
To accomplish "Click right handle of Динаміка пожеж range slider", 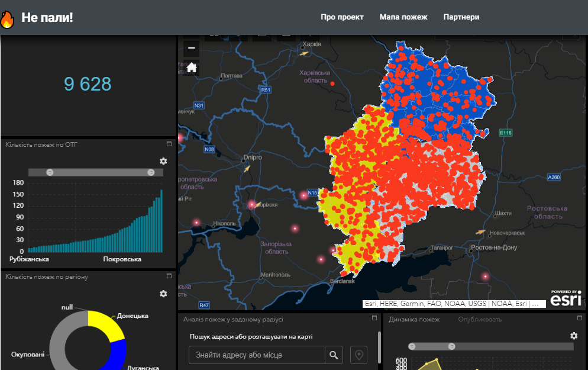I will (x=451, y=346).
